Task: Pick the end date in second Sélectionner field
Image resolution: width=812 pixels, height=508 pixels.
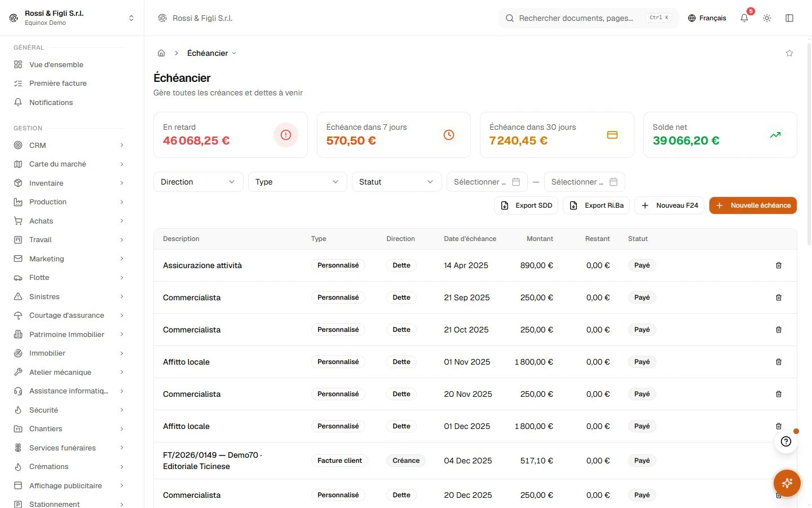Action: 585,182
